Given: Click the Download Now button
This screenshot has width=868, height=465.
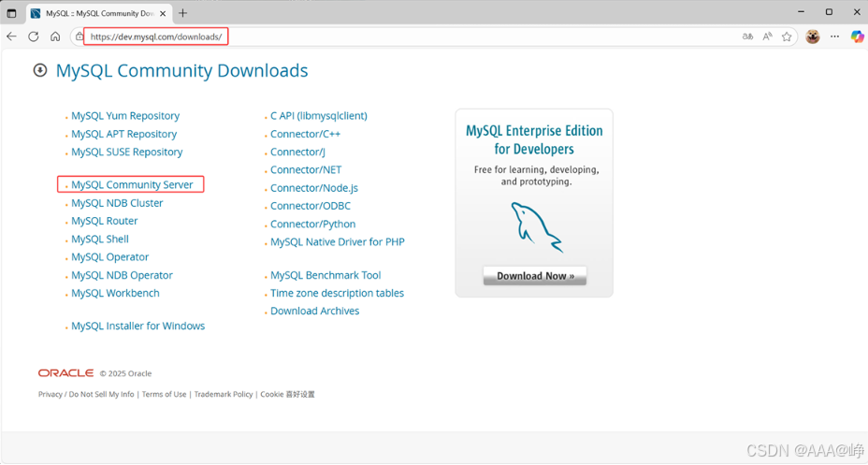Looking at the screenshot, I should pos(535,276).
